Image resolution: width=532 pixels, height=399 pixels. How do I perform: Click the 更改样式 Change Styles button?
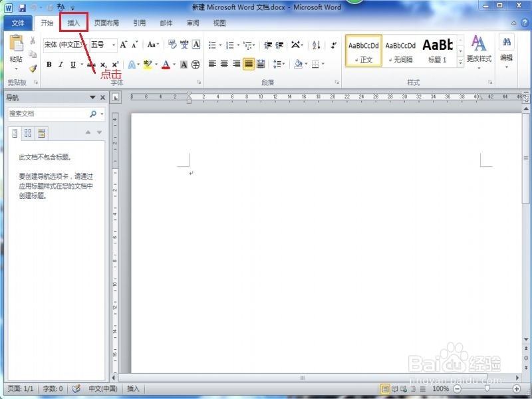479,53
